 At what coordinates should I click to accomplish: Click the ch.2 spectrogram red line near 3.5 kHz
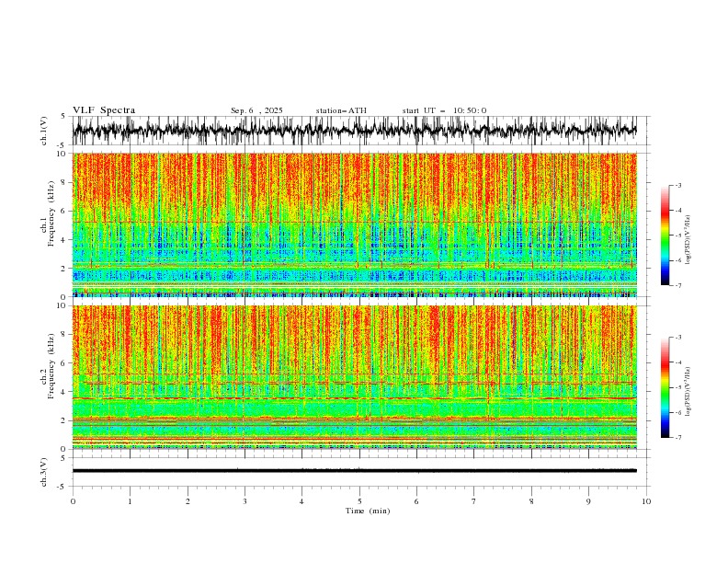354,398
